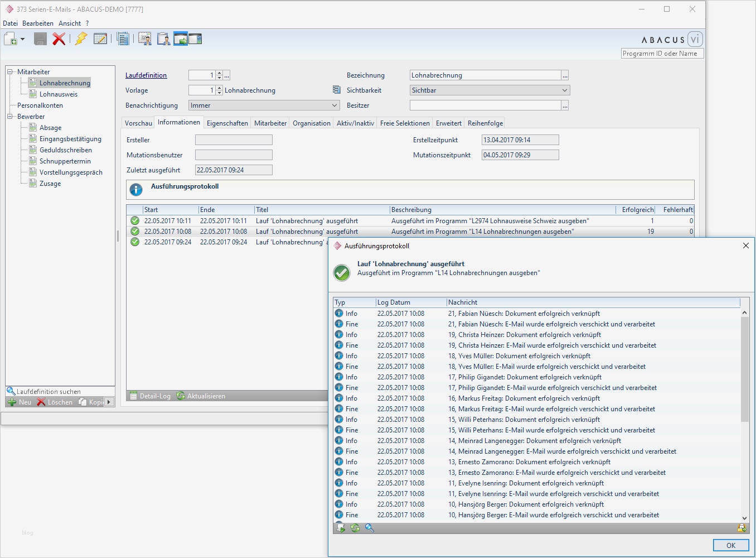
Task: Click the magnifier search icon in protocol dialog
Action: [370, 528]
